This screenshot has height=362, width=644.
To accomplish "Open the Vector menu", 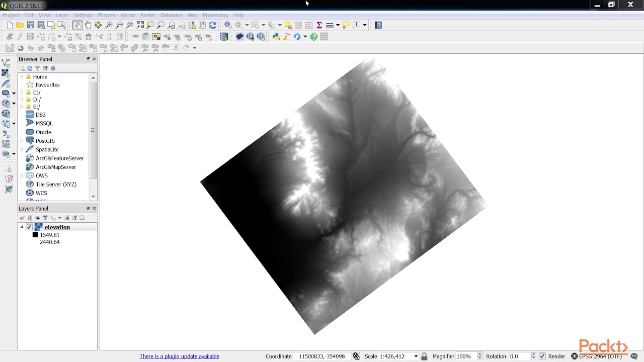I will click(x=128, y=15).
